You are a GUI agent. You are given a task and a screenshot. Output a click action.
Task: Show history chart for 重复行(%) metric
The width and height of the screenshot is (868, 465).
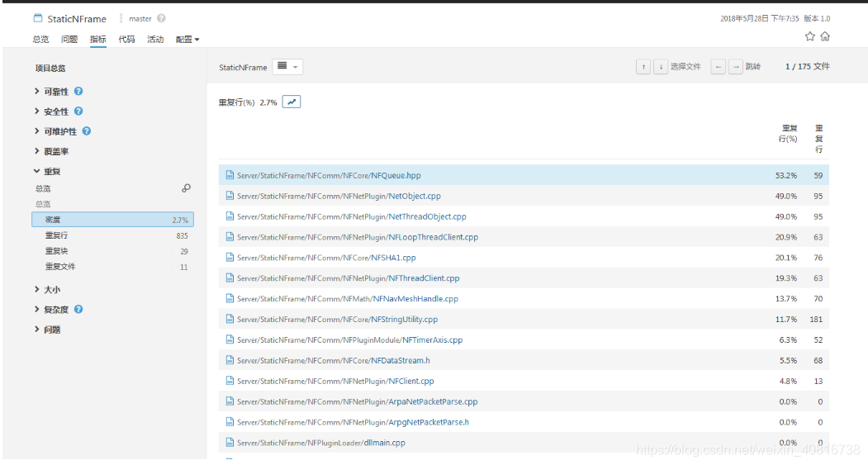point(292,102)
